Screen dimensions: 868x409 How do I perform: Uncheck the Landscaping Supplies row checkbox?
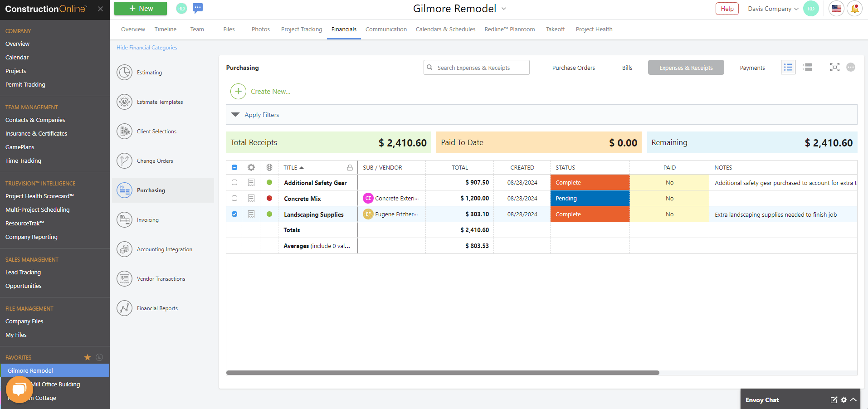[x=234, y=214]
